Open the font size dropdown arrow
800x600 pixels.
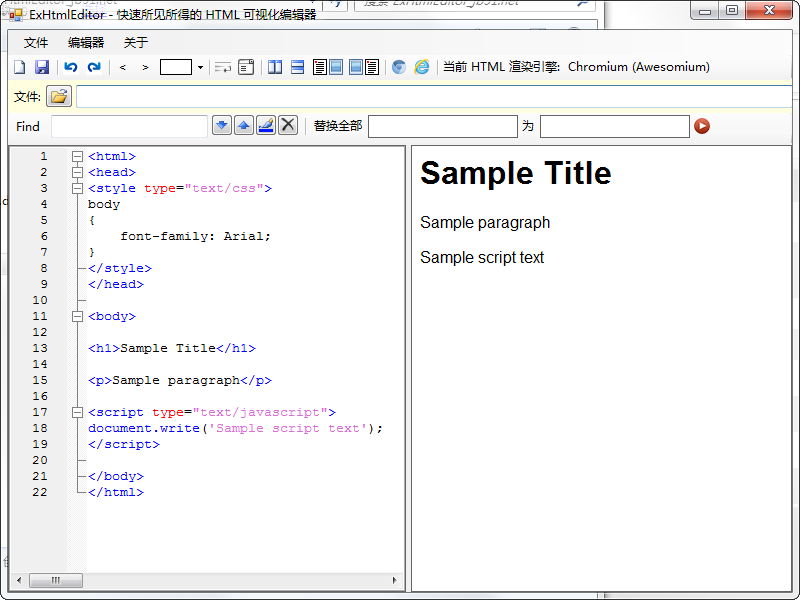(200, 67)
